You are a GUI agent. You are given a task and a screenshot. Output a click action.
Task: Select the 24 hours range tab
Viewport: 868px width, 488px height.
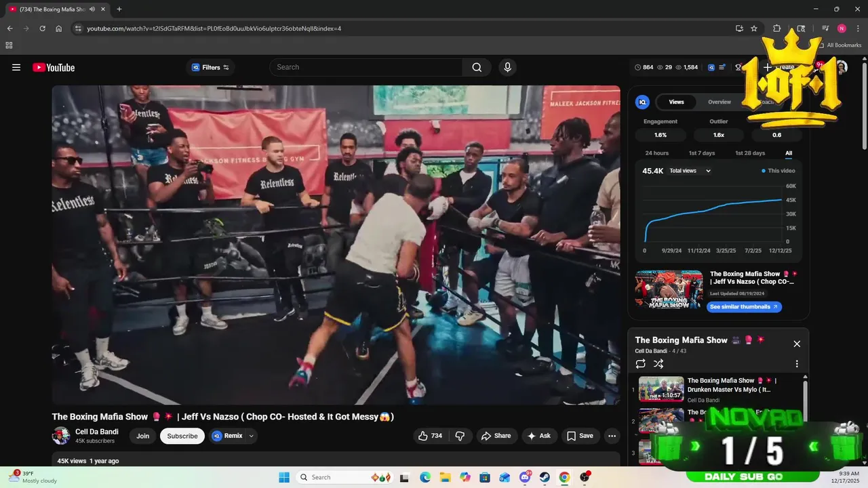coord(656,153)
